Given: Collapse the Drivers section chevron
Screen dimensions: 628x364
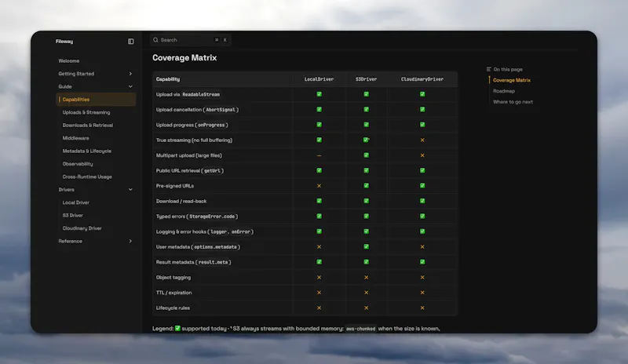Looking at the screenshot, I should [130, 189].
